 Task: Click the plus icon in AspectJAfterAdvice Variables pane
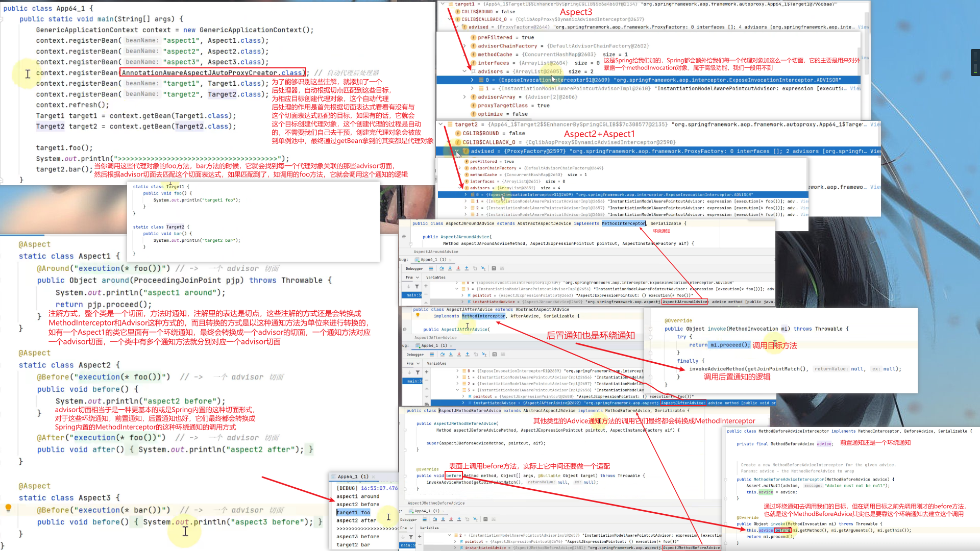(427, 372)
